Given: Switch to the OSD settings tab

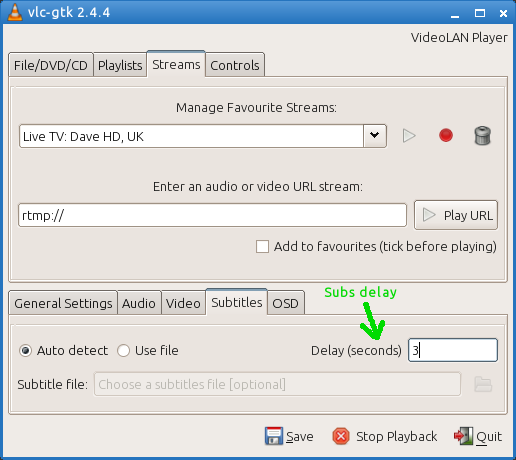Looking at the screenshot, I should (285, 303).
